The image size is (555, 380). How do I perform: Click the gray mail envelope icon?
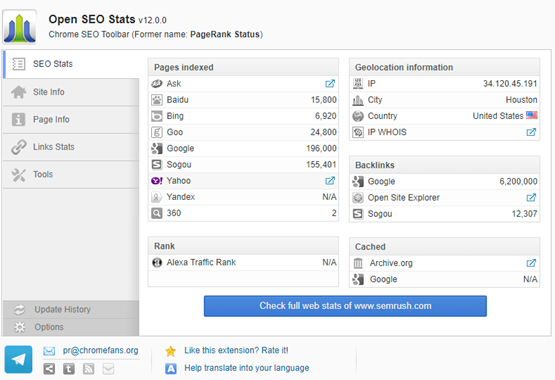point(108,369)
